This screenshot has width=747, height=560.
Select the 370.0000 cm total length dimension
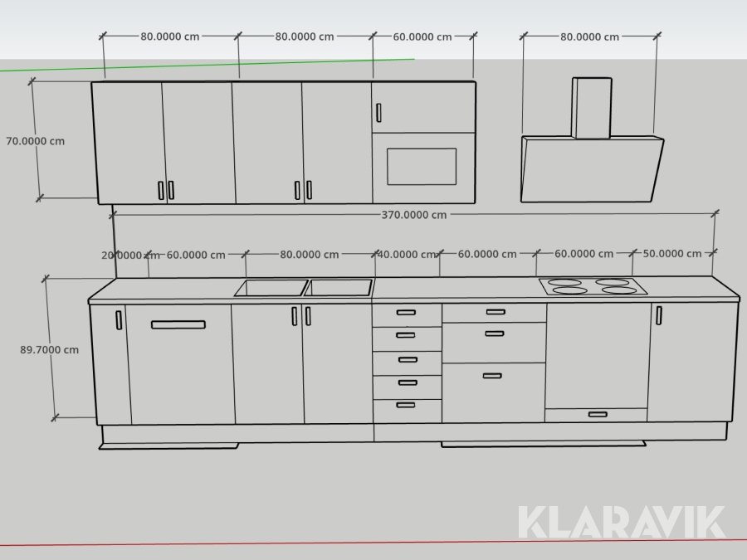pyautogui.click(x=413, y=215)
